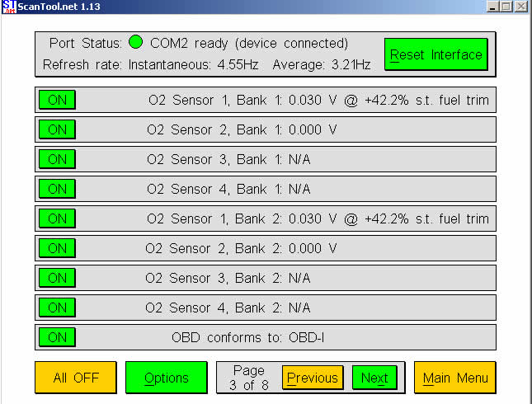Click the Page 3 of 8 indicator
This screenshot has height=404, width=532.
[249, 378]
